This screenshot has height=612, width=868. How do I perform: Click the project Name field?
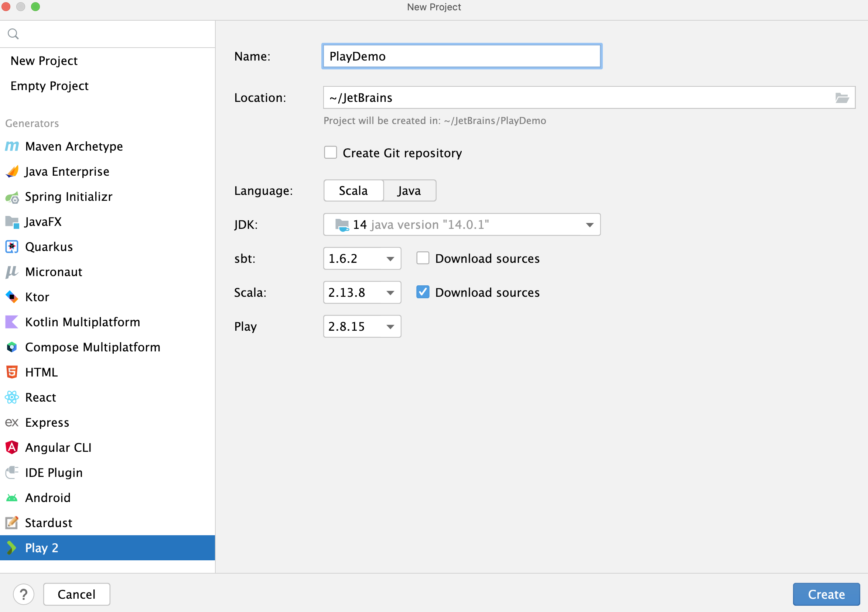coord(462,56)
